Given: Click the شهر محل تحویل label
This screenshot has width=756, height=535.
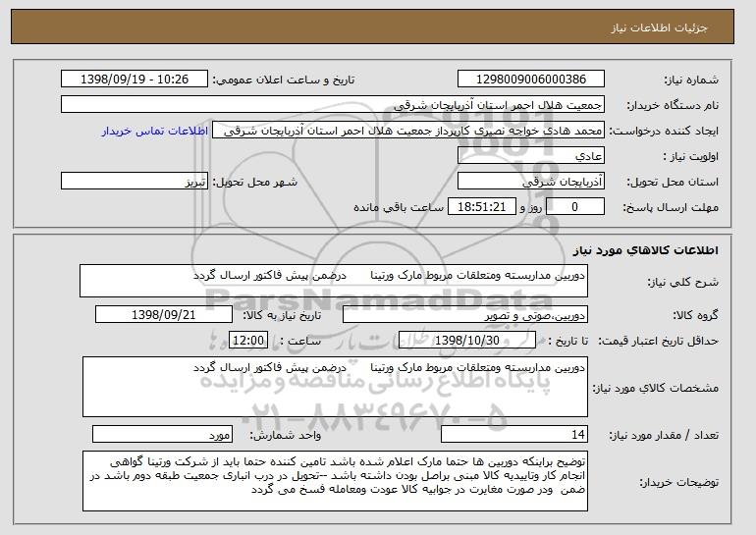Looking at the screenshot, I should (x=255, y=183).
